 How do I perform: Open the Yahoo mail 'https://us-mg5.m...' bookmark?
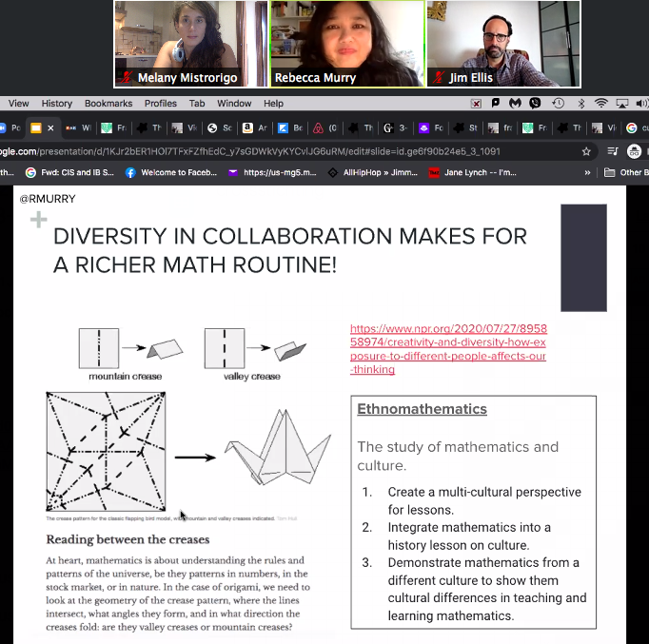pos(272,172)
